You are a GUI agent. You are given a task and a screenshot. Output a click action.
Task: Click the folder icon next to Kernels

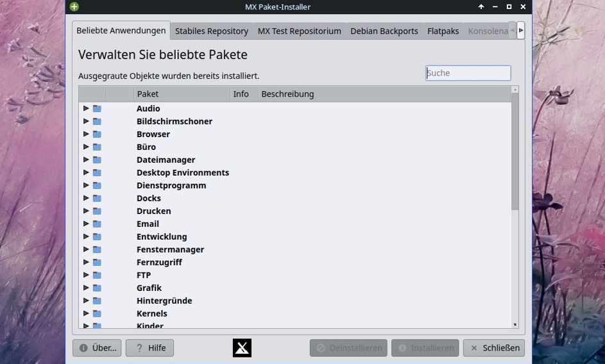pyautogui.click(x=97, y=314)
